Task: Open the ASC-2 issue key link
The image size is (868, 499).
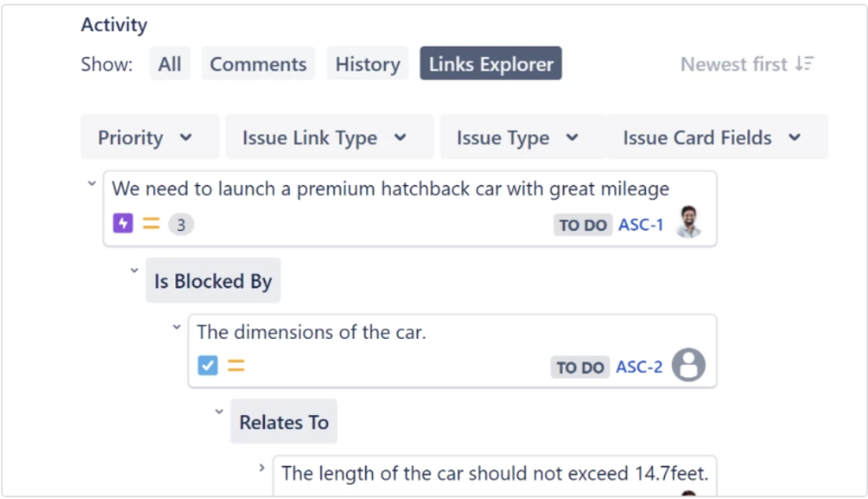Action: tap(640, 367)
